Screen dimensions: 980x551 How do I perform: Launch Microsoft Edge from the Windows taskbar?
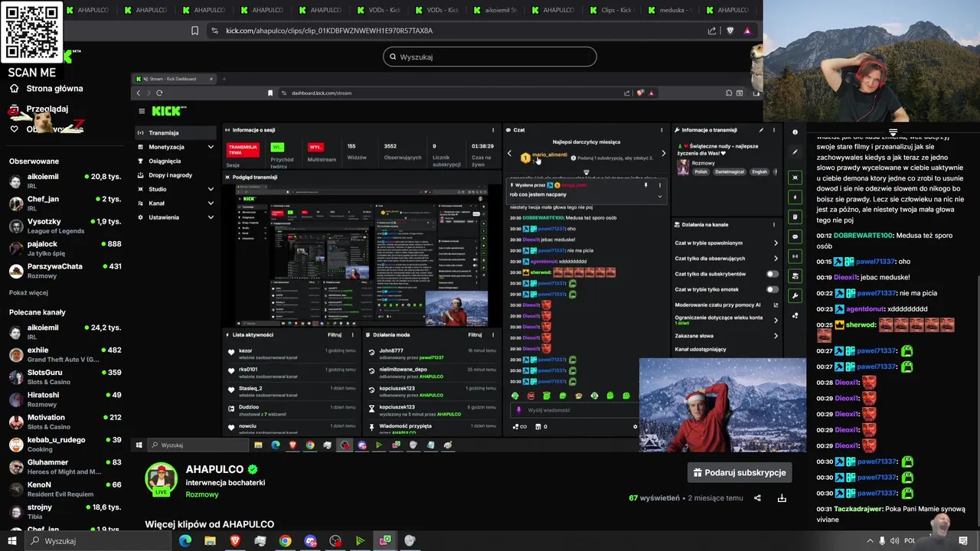point(185,541)
